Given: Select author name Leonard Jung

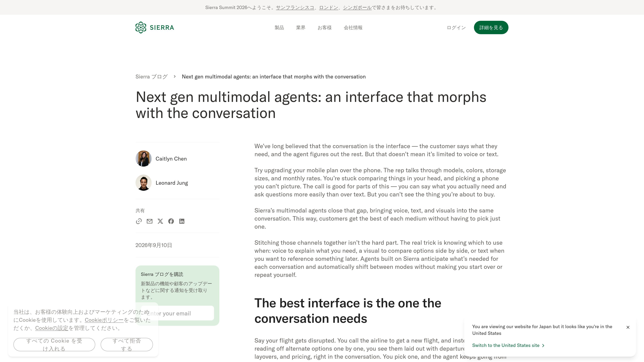Looking at the screenshot, I should (172, 183).
